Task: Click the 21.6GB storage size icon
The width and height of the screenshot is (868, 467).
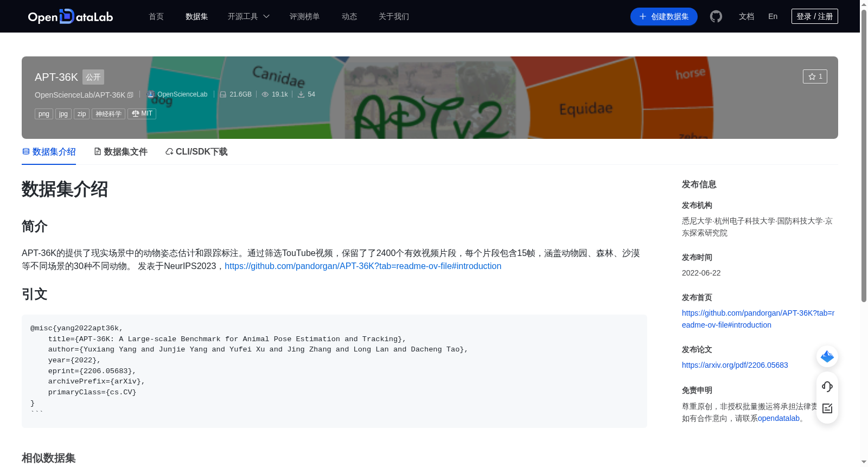Action: coord(223,94)
